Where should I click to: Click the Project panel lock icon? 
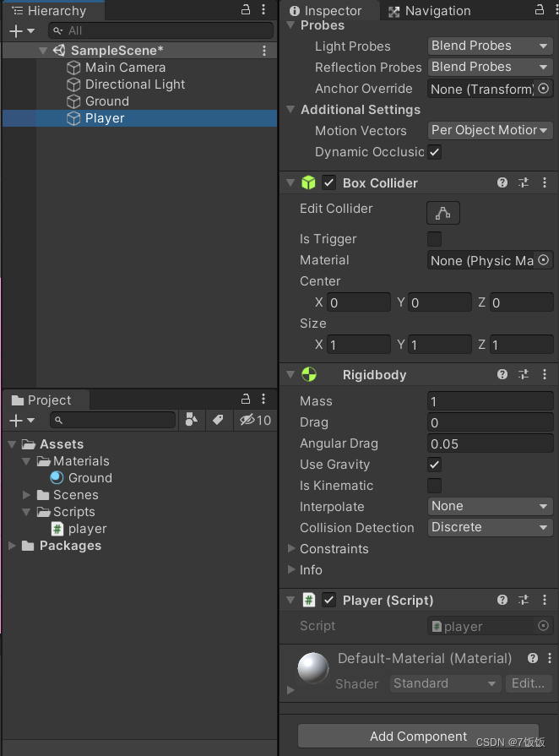tap(246, 399)
